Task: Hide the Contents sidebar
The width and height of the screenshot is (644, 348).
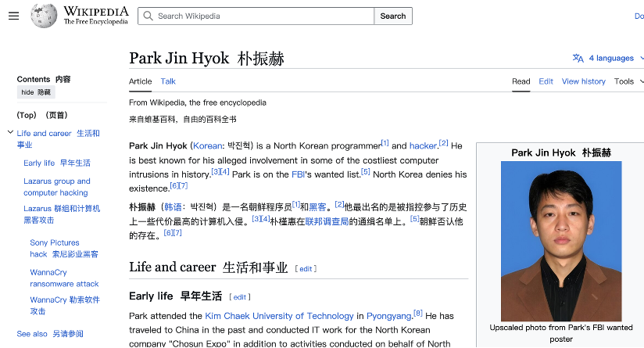Action: pos(36,92)
